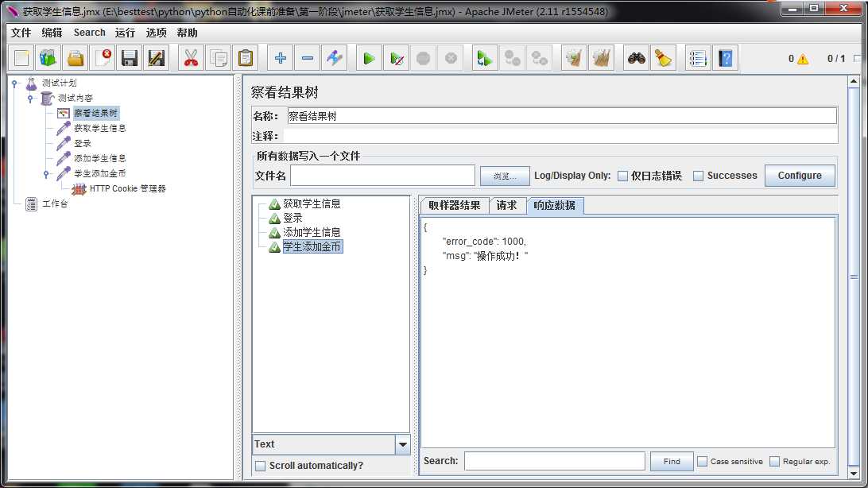Click the response Search input field

(555, 462)
